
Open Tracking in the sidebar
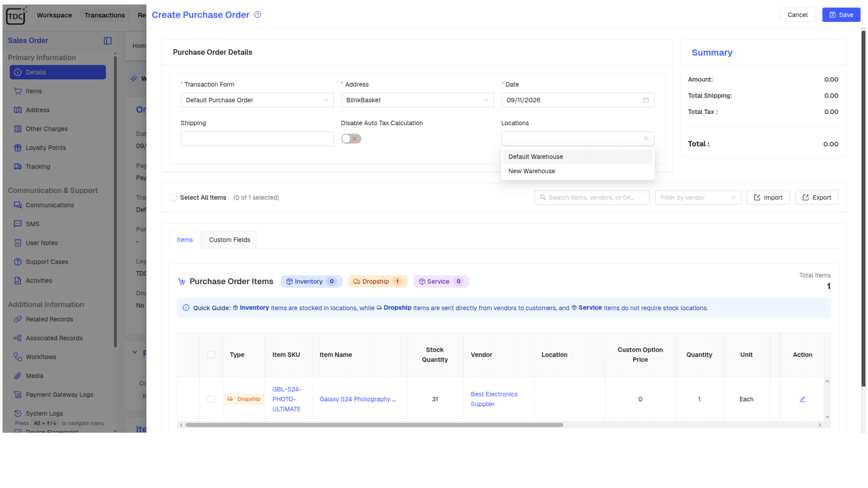pyautogui.click(x=58, y=167)
